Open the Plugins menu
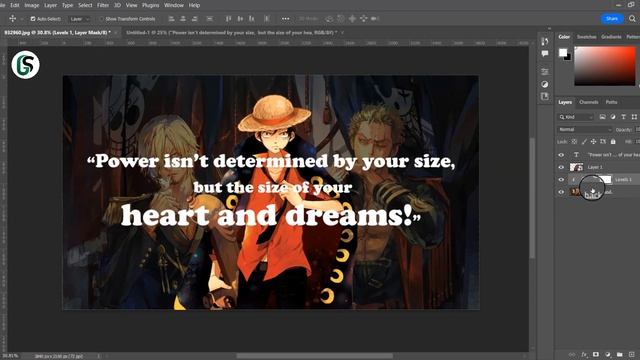Viewport: 640px width, 360px height. [x=151, y=5]
